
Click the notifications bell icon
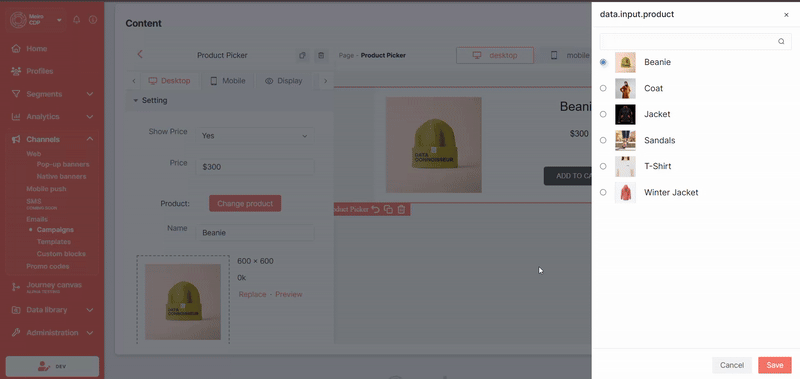pos(77,20)
